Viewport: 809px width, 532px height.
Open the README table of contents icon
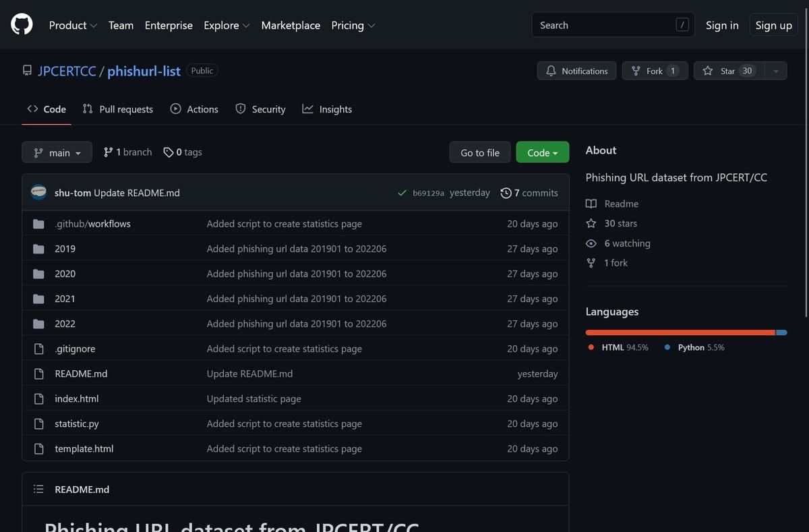[38, 489]
